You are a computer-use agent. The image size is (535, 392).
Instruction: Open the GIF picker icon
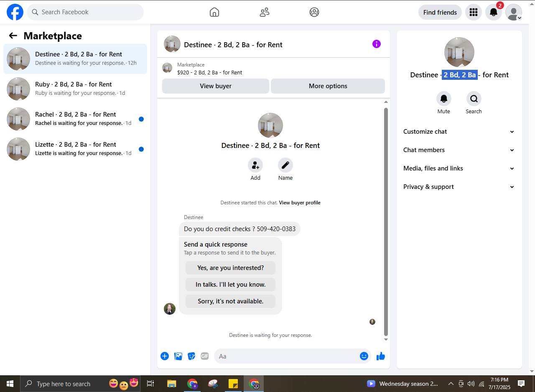(x=205, y=356)
